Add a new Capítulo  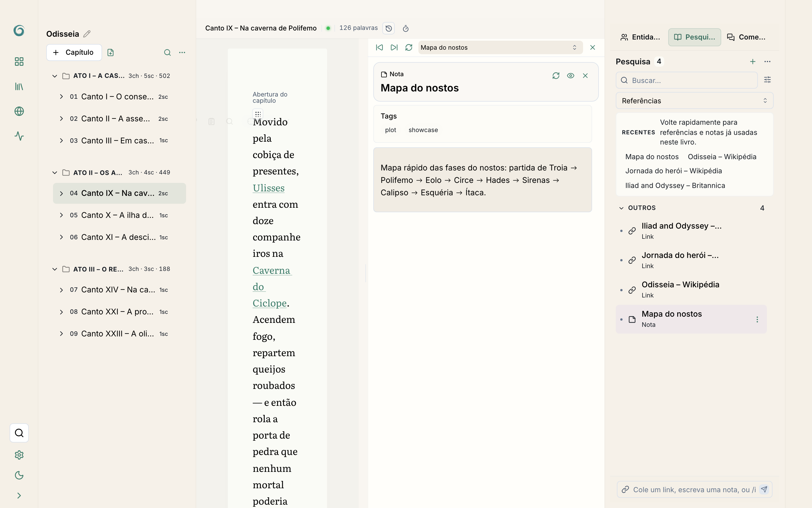[x=74, y=52]
